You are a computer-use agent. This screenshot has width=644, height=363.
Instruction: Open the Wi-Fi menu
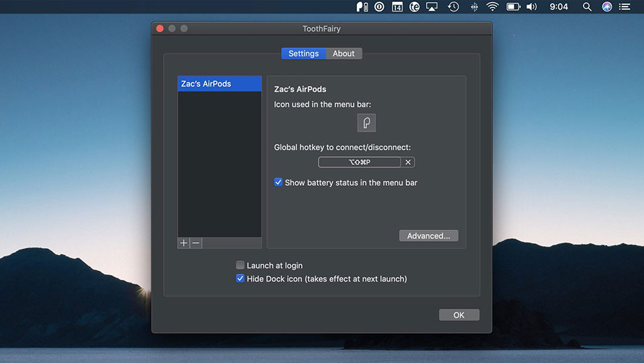(493, 7)
